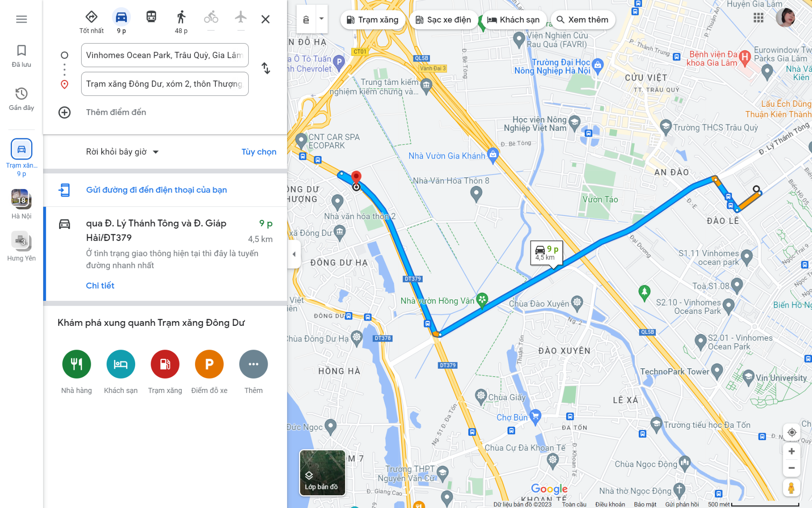The height and width of the screenshot is (508, 812).
Task: Open the transit filter dropdown arrow
Action: pos(322,19)
